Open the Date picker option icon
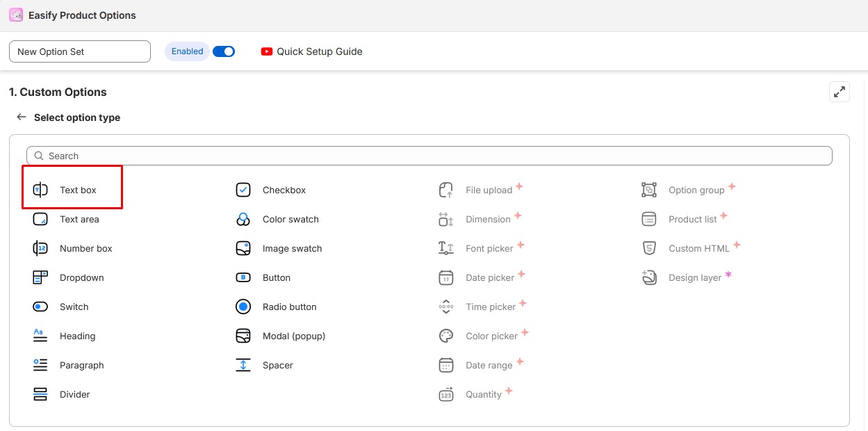The image size is (868, 431). 445,277
